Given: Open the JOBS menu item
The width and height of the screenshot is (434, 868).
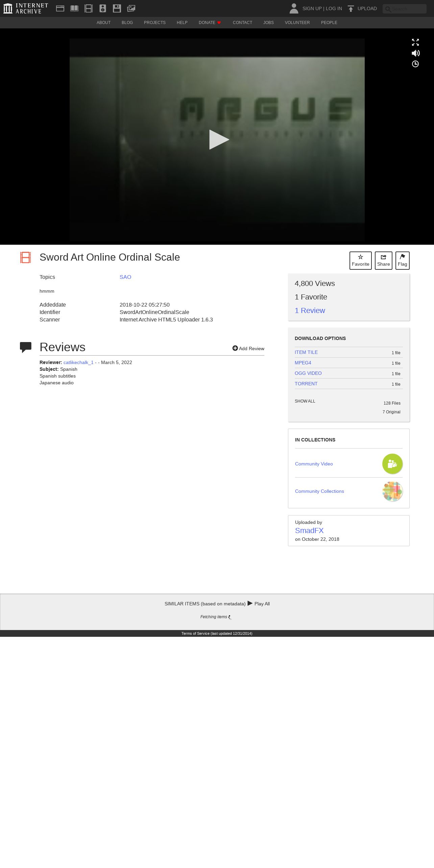Looking at the screenshot, I should tap(268, 23).
